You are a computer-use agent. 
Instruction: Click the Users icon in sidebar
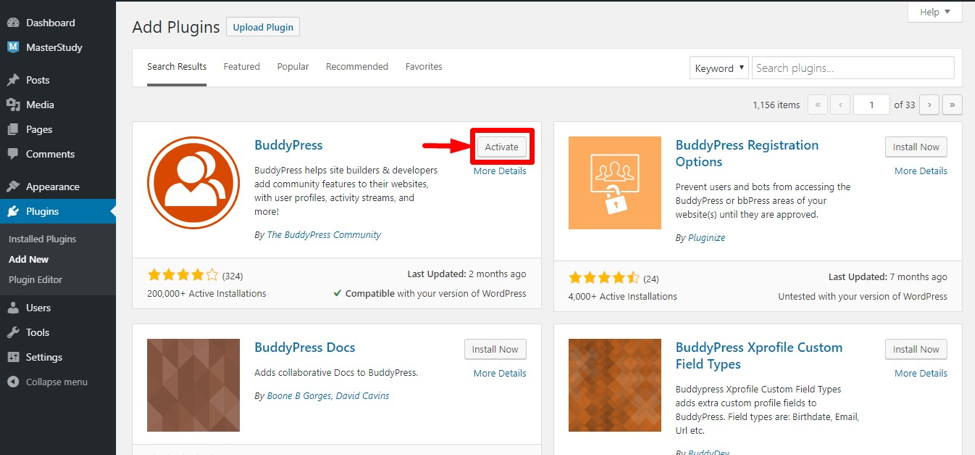coord(13,308)
